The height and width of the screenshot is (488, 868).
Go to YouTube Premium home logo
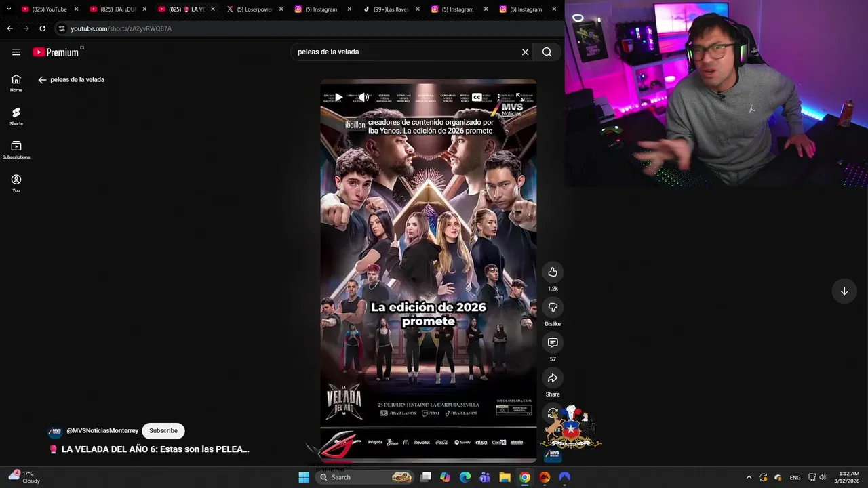[x=56, y=52]
